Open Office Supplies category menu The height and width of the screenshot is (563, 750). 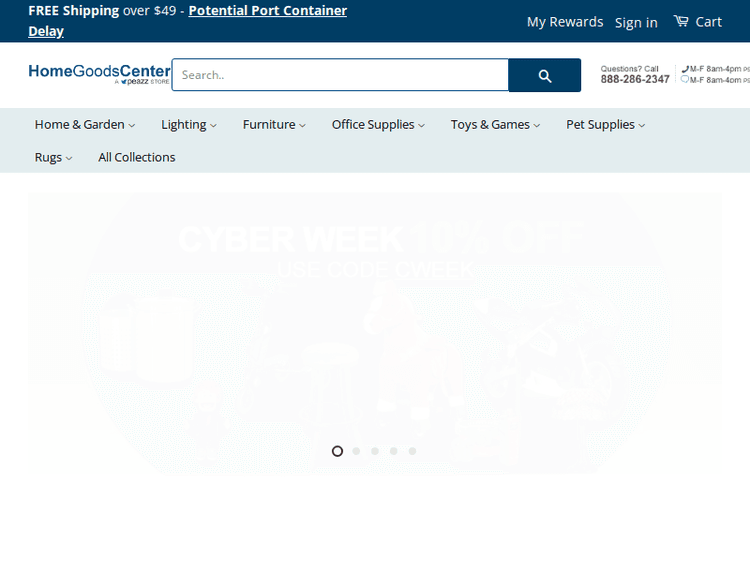(x=378, y=125)
